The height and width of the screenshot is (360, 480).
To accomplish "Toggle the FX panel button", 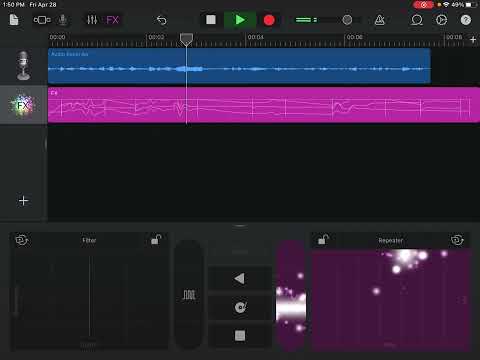I will (x=112, y=20).
